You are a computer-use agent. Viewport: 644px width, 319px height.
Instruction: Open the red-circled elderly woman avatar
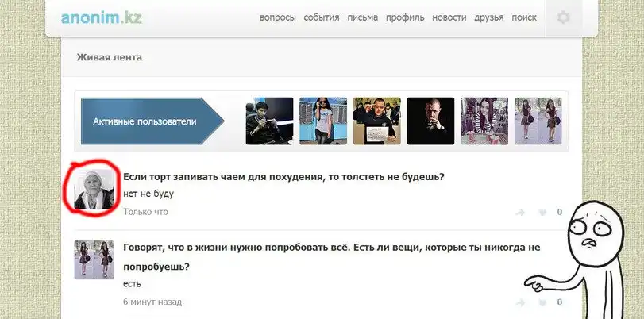[94, 189]
